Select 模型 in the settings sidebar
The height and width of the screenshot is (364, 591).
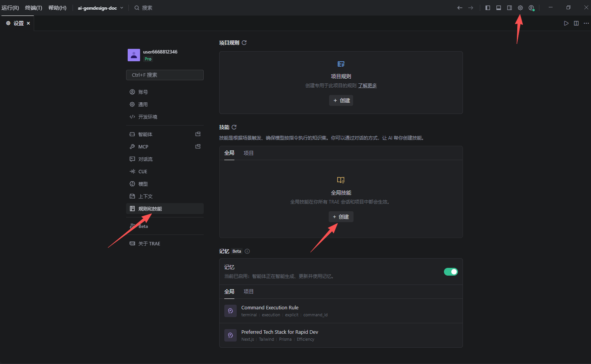tap(143, 184)
